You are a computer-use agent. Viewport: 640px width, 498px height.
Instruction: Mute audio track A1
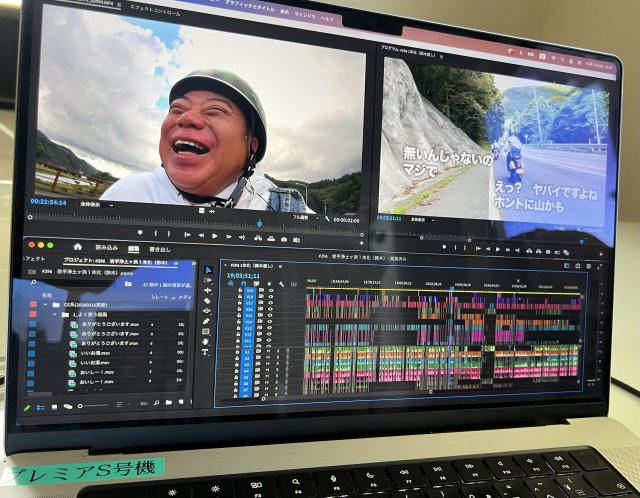(x=268, y=351)
